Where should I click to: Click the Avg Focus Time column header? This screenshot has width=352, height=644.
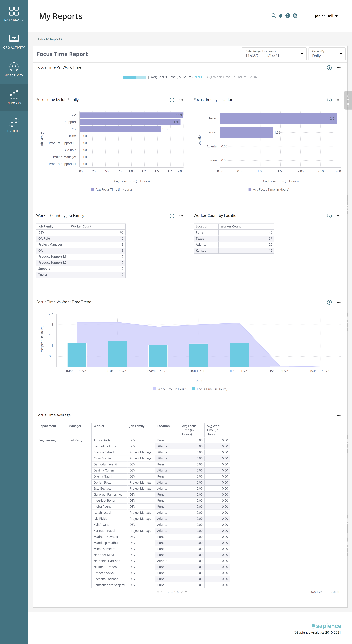[x=192, y=430]
